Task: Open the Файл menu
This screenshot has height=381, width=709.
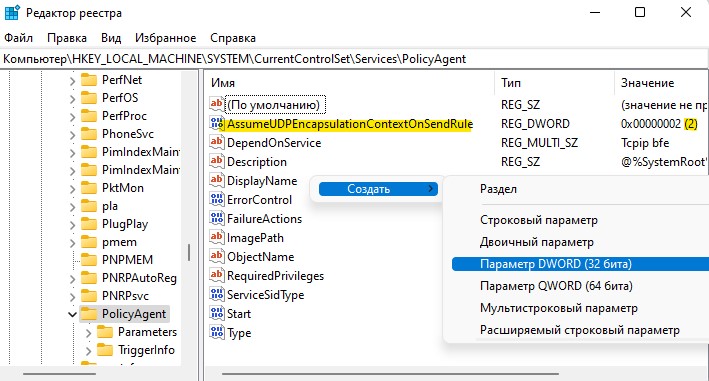Action: coord(19,38)
